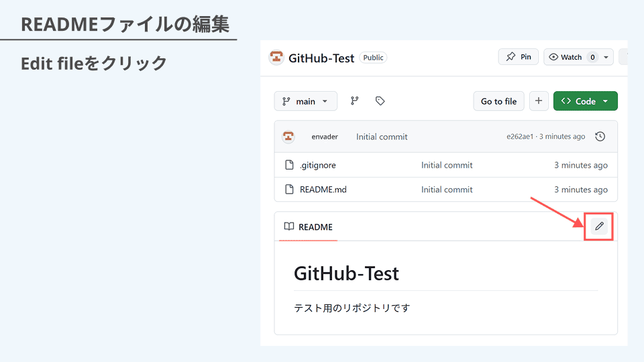The height and width of the screenshot is (362, 644).
Task: Open the .gitignore file
Action: coord(317,165)
